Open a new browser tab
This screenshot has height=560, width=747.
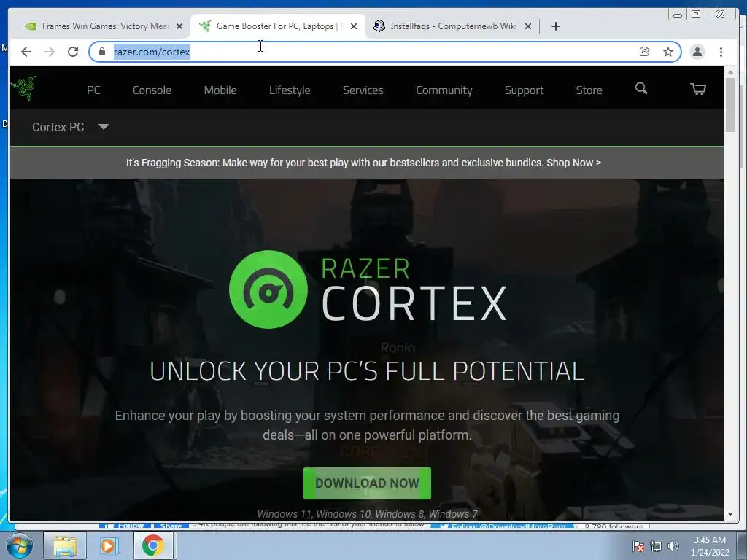click(555, 26)
